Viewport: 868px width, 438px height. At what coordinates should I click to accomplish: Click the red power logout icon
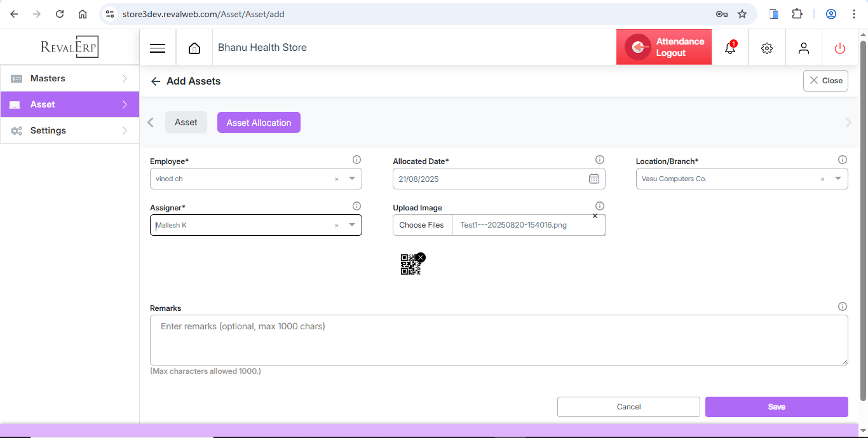[840, 48]
